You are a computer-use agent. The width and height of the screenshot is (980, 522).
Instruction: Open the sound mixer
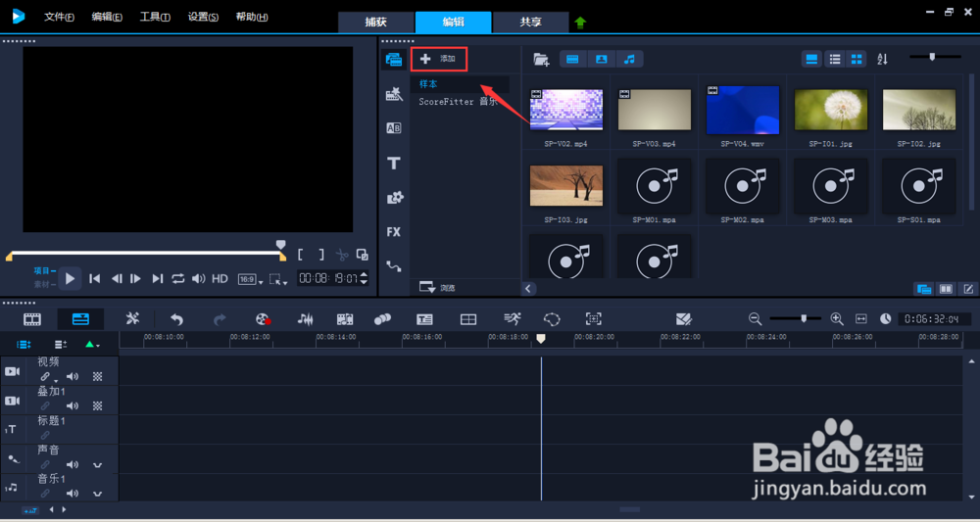tap(305, 319)
